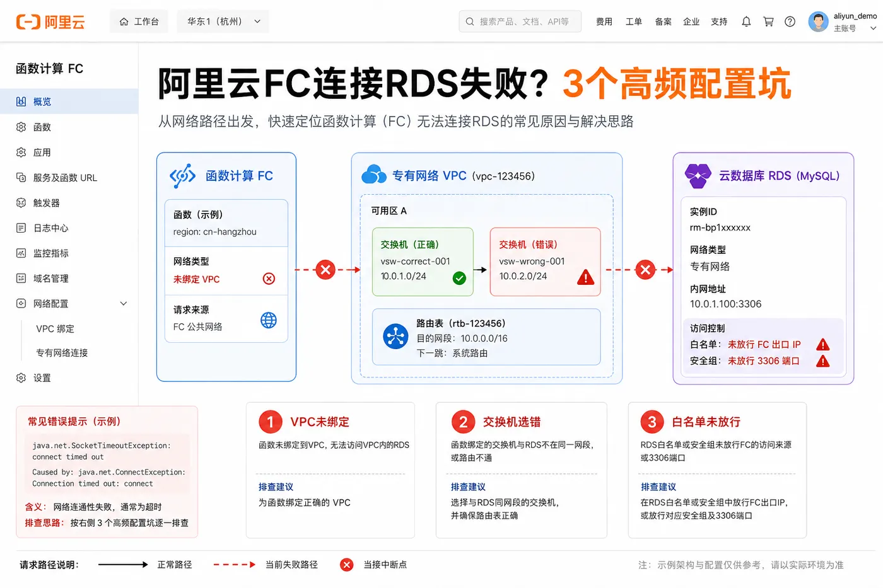The image size is (883, 588).
Task: Expand the aliyun_demo account dropdown arrow
Action: [x=873, y=28]
